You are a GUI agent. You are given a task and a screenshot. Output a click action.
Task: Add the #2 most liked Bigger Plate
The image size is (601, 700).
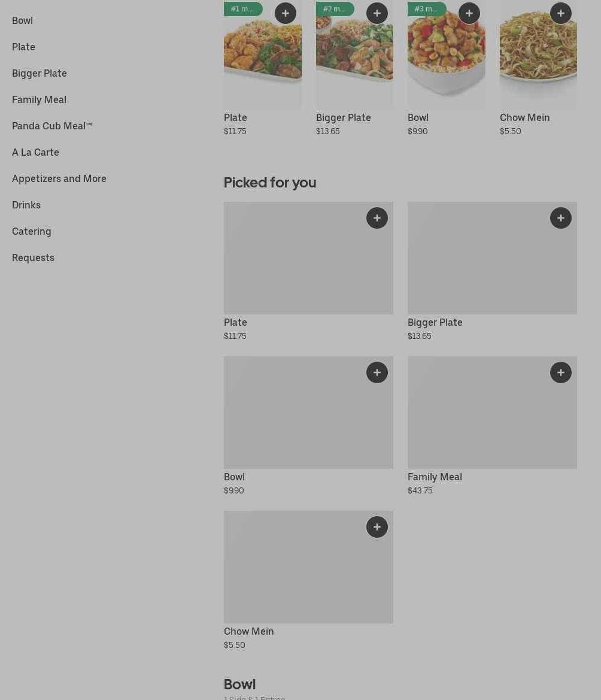377,13
